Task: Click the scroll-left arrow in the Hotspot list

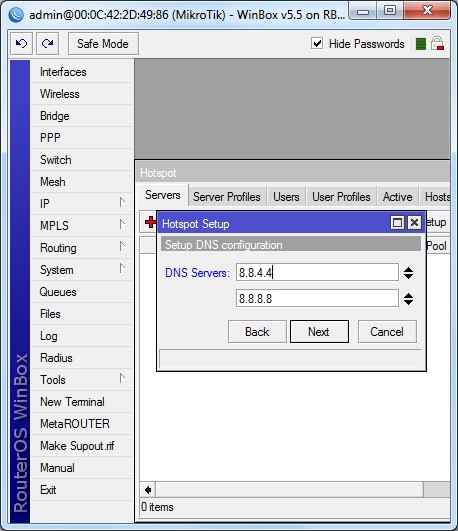Action: point(148,490)
